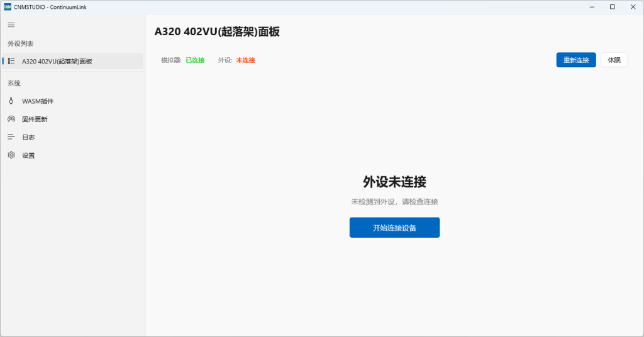Click the 未连接 peripheral status text
The image size is (644, 337).
pos(246,60)
